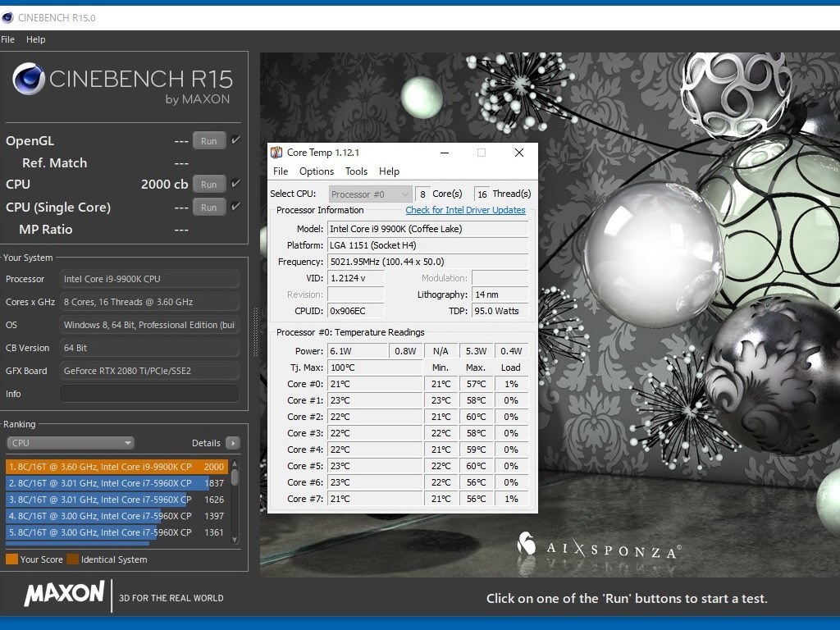This screenshot has width=840, height=630.
Task: Close the Core Temp window
Action: (519, 153)
